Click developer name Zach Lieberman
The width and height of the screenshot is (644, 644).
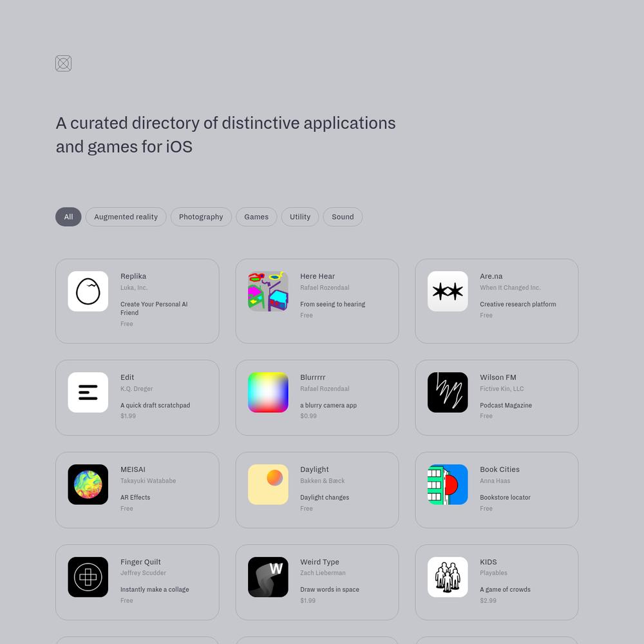pyautogui.click(x=323, y=573)
